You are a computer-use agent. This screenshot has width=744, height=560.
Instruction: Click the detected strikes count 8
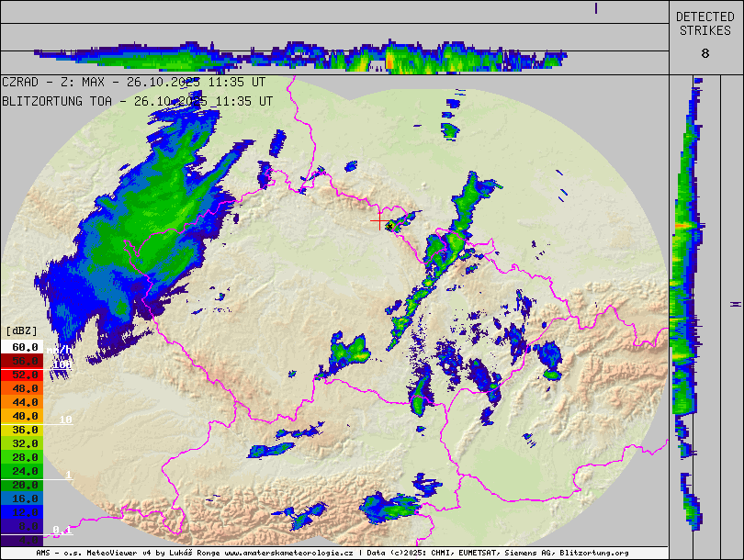click(705, 53)
